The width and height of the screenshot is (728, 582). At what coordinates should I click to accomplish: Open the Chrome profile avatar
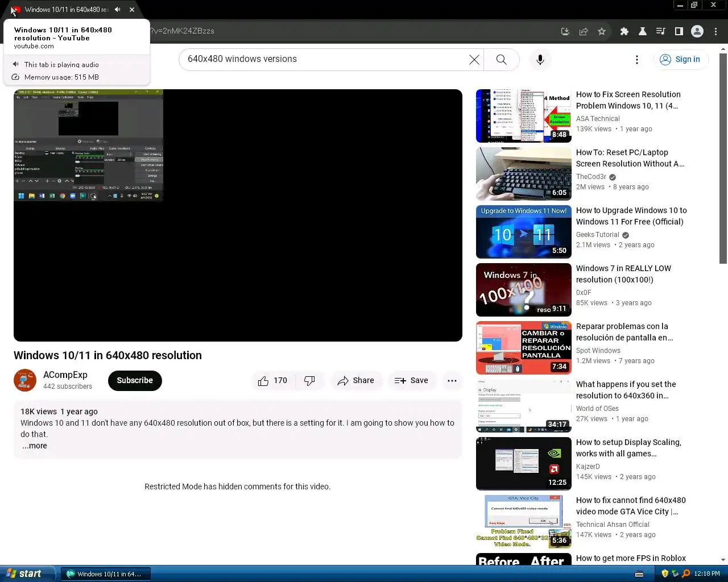[x=697, y=31]
